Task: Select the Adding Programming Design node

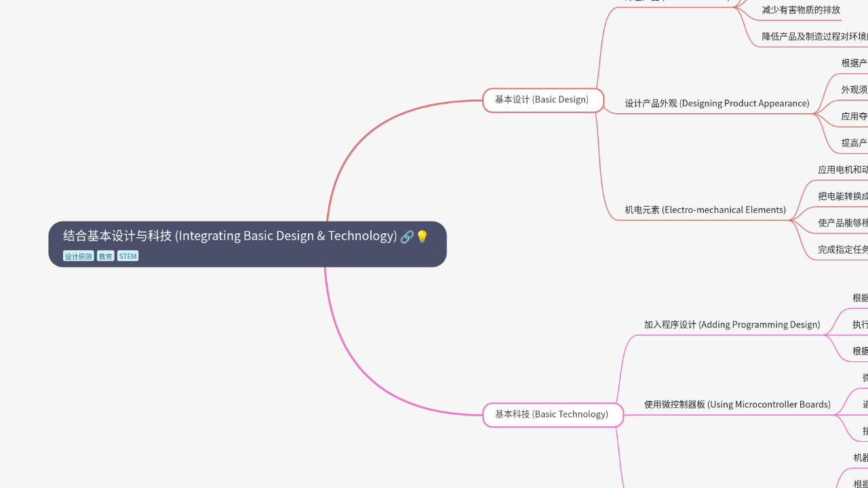Action: (x=732, y=325)
